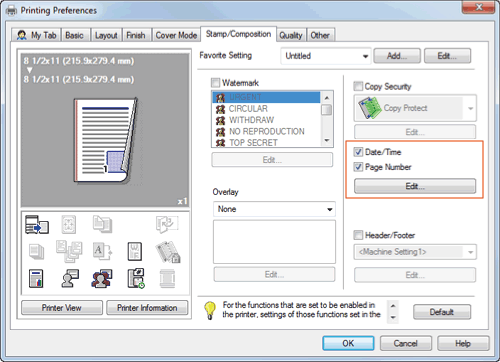Click the greyed Edit... under Copy Protect
The image size is (500, 362).
click(415, 132)
